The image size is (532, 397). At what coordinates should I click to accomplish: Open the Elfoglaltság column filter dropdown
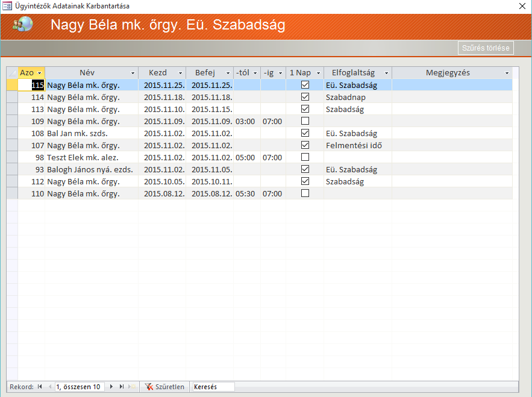[386, 73]
